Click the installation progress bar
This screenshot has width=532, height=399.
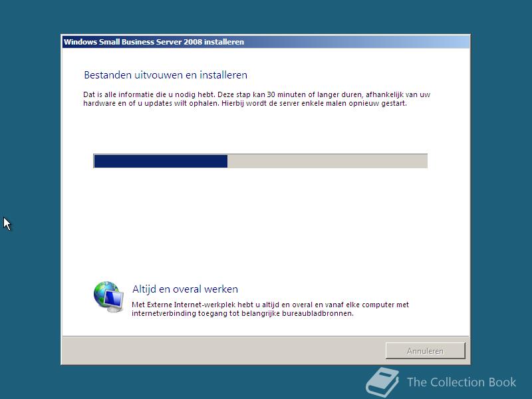point(260,161)
